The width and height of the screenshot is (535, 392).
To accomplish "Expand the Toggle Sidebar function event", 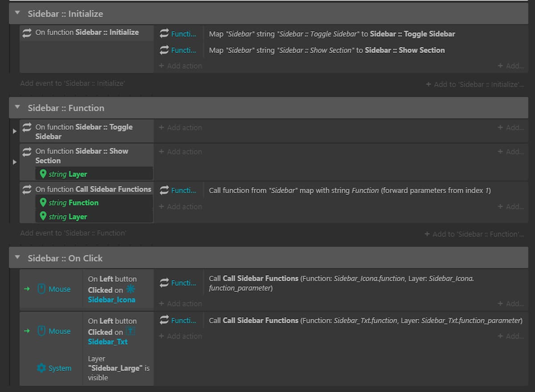I will tap(14, 131).
